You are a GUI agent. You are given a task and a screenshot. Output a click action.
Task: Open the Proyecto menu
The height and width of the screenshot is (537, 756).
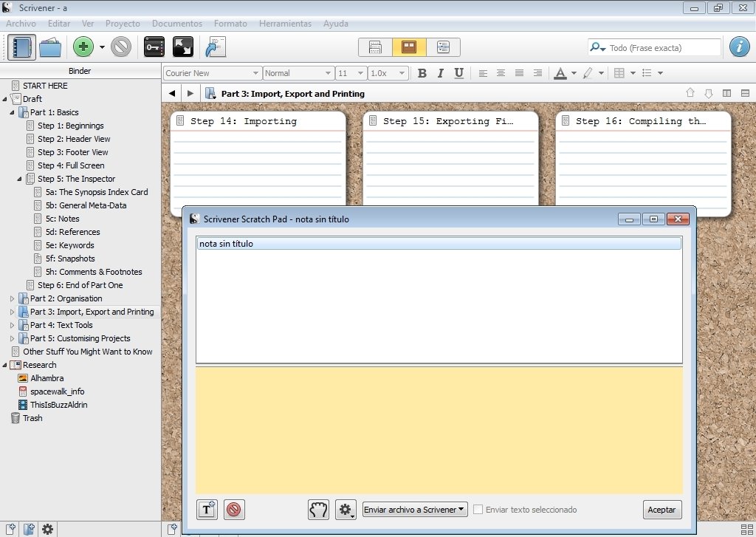coord(123,23)
